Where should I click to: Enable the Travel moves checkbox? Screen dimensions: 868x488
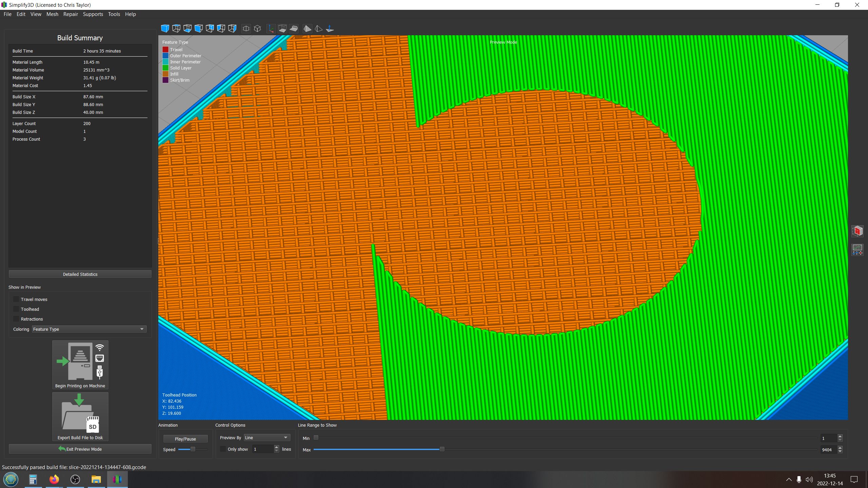16,299
